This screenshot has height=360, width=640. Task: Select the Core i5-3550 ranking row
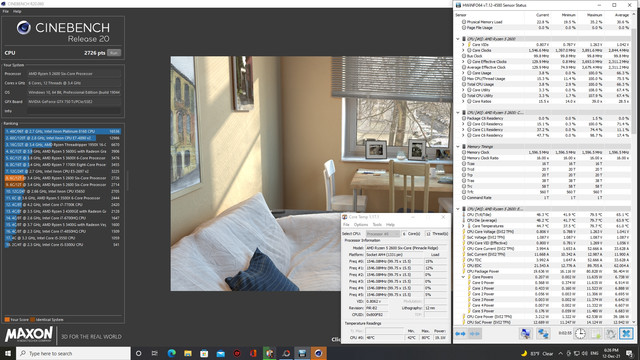click(x=62, y=238)
